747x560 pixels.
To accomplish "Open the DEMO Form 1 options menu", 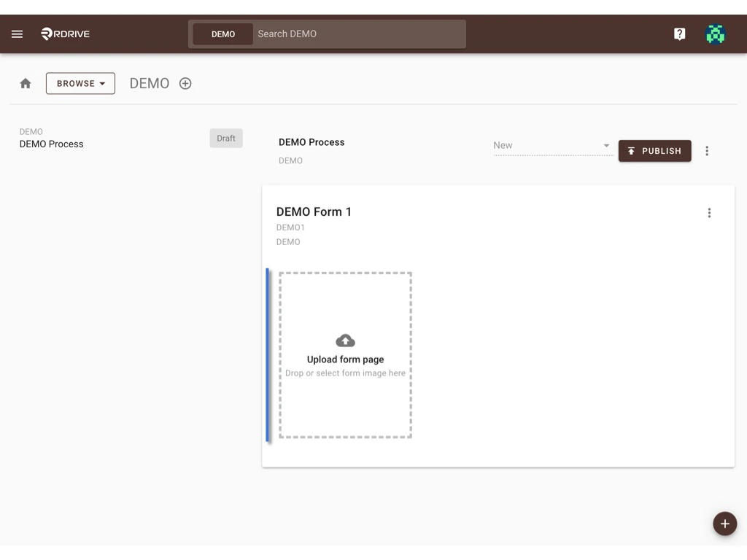I will 709,212.
